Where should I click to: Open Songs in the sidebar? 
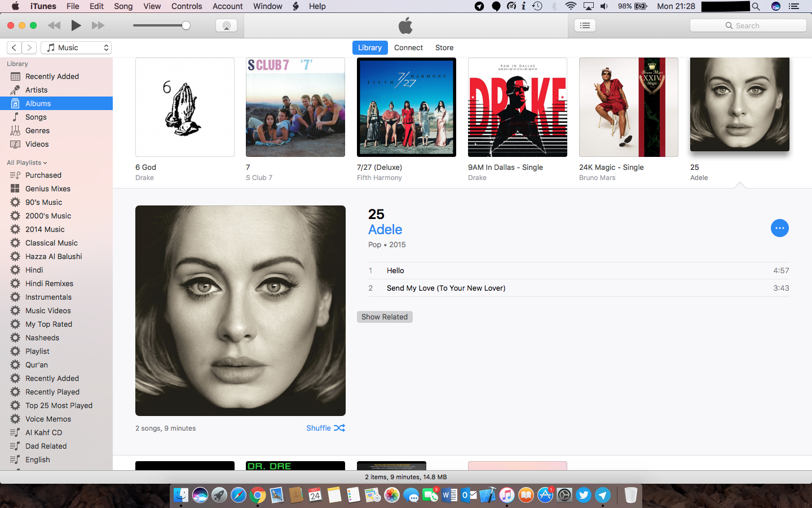(56, 117)
